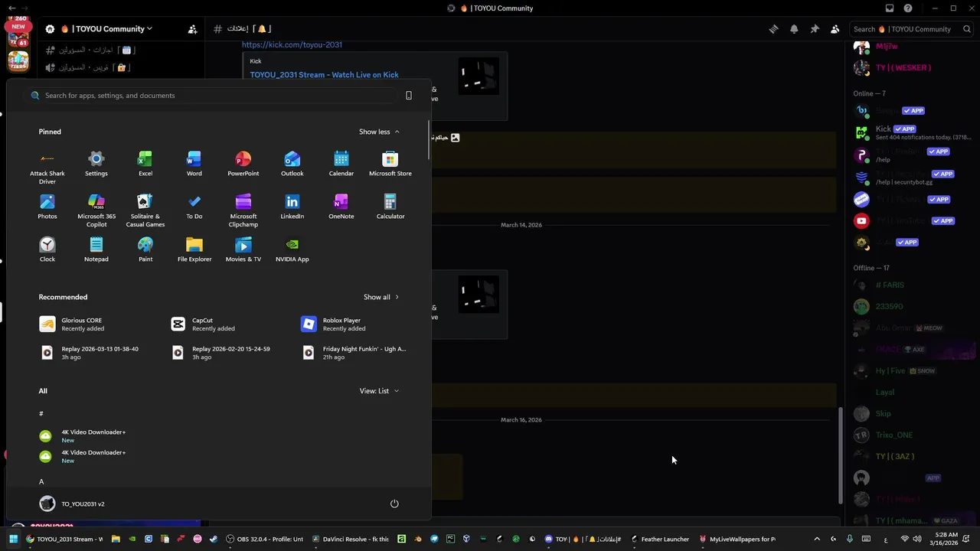980x551 pixels.
Task: Launch Microsoft Clipchamp
Action: (x=243, y=210)
